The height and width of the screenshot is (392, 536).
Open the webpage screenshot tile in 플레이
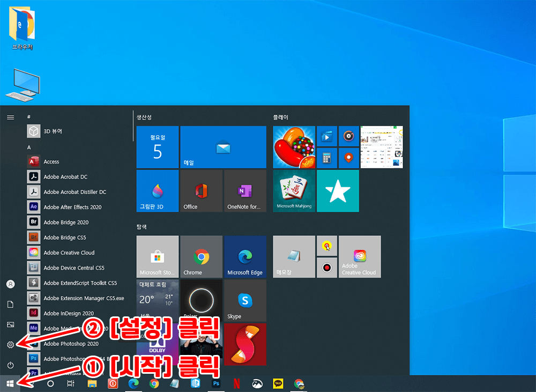point(382,147)
